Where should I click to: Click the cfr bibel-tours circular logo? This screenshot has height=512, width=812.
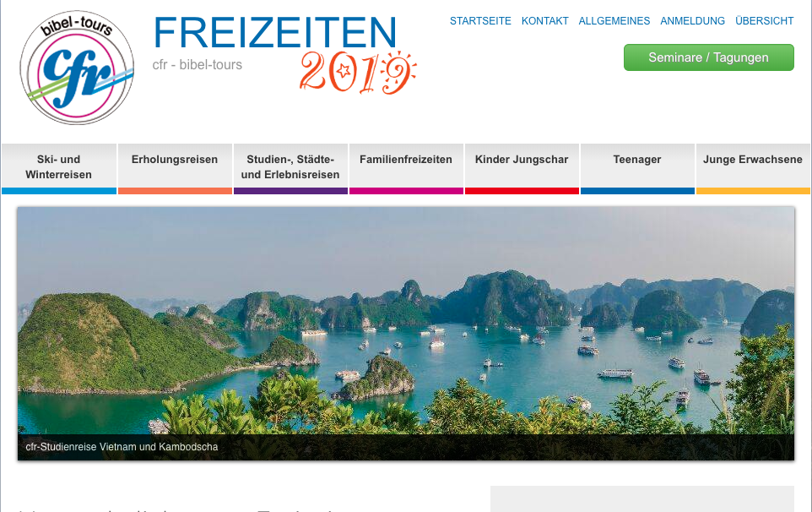click(x=77, y=68)
